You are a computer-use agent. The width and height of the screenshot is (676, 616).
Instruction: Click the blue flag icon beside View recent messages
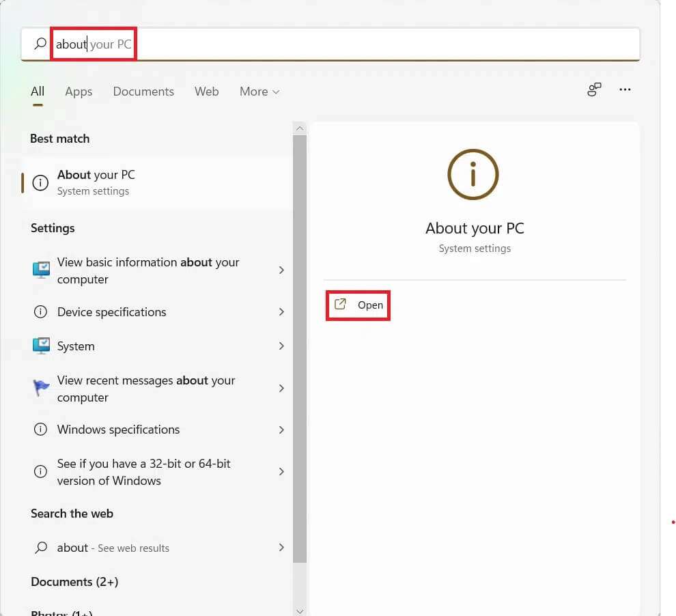[41, 387]
